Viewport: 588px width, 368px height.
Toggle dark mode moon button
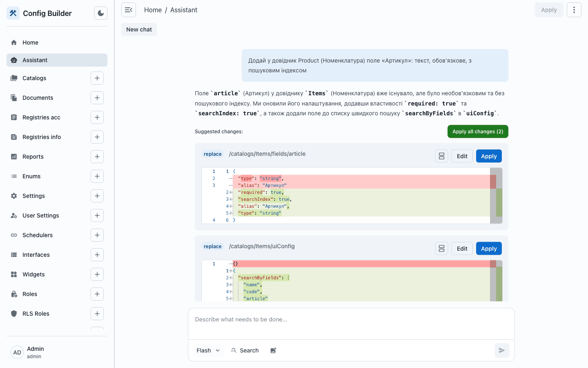pyautogui.click(x=101, y=13)
